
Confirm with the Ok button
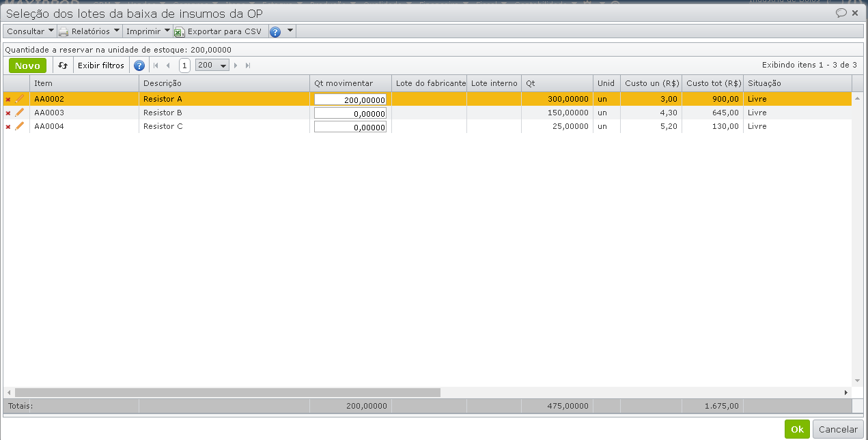[797, 429]
